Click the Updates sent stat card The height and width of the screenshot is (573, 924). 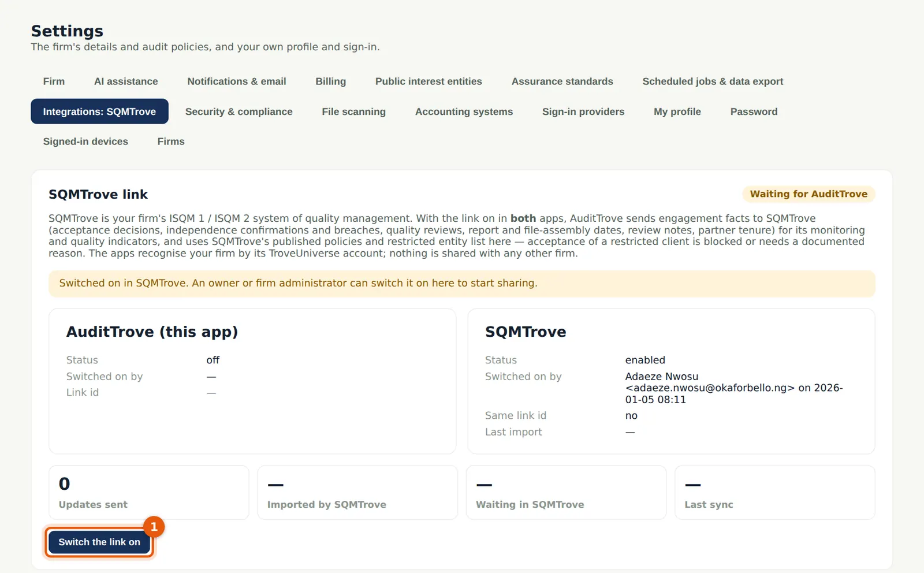click(149, 493)
